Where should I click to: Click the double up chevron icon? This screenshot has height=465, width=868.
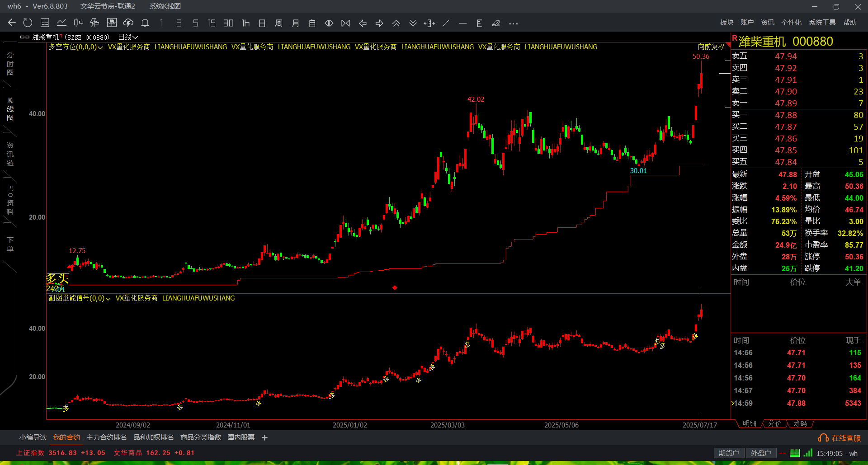click(396, 23)
